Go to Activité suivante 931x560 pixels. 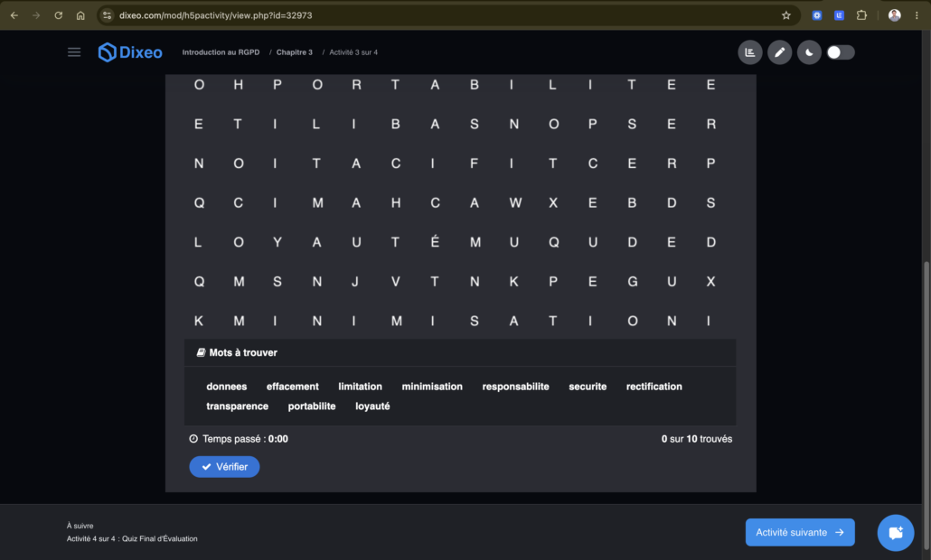click(x=800, y=532)
